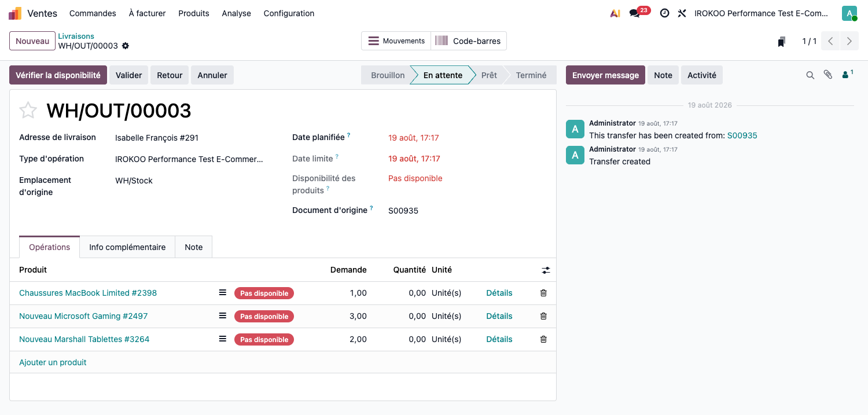Delete the Chaussures MacBook Limited line
This screenshot has height=415, width=868.
(x=543, y=293)
